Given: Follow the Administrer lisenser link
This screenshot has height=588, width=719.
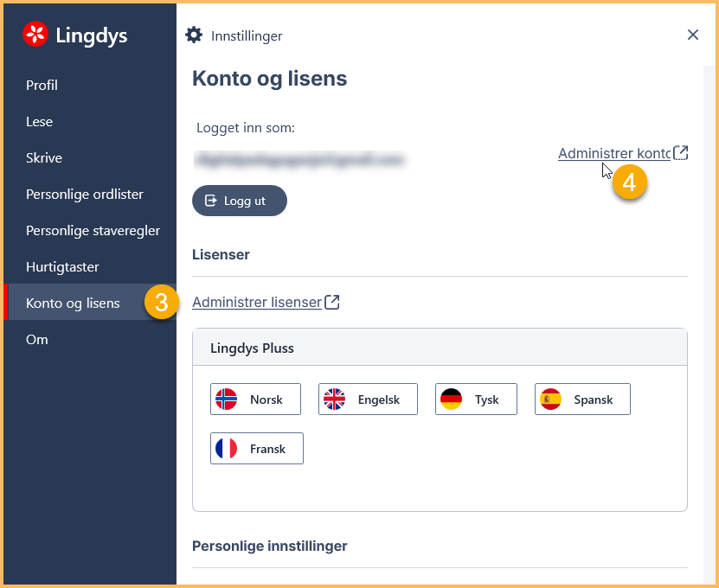Looking at the screenshot, I should 256,302.
